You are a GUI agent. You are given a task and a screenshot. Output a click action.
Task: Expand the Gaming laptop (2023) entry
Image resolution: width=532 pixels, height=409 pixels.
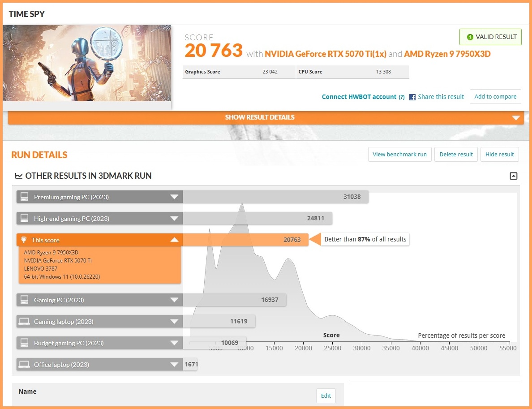click(174, 322)
